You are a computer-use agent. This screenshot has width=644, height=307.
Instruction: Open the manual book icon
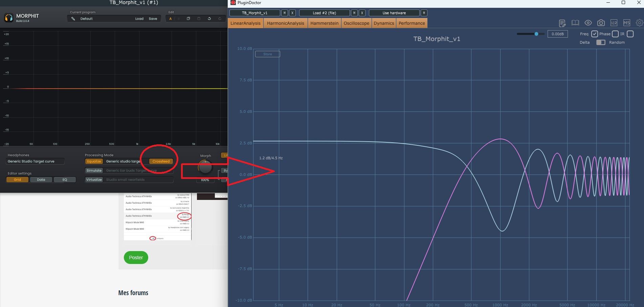click(575, 23)
